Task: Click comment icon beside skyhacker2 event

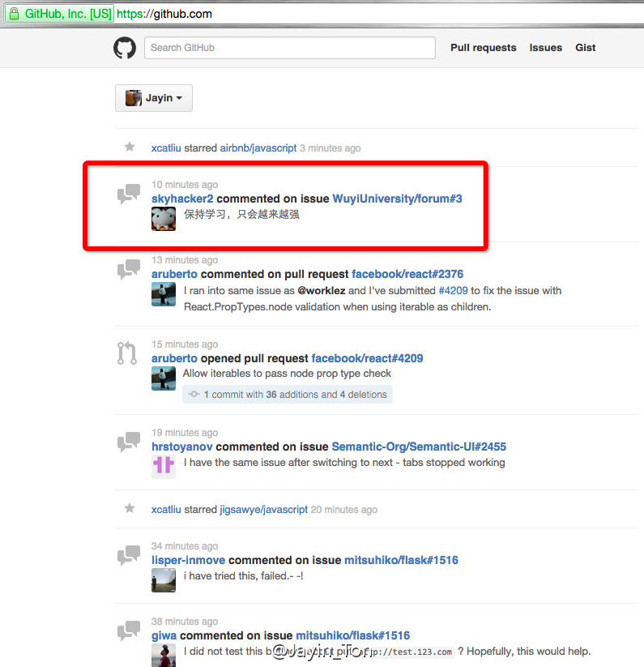Action: (128, 194)
